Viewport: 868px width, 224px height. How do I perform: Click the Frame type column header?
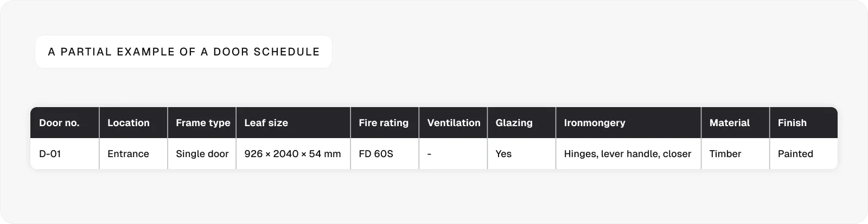[x=202, y=123]
